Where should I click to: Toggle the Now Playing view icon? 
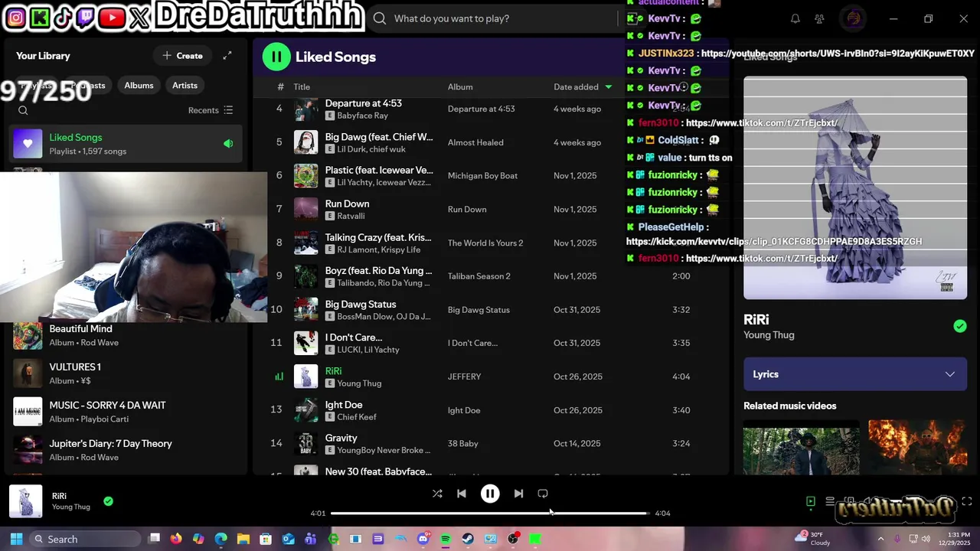coord(811,502)
